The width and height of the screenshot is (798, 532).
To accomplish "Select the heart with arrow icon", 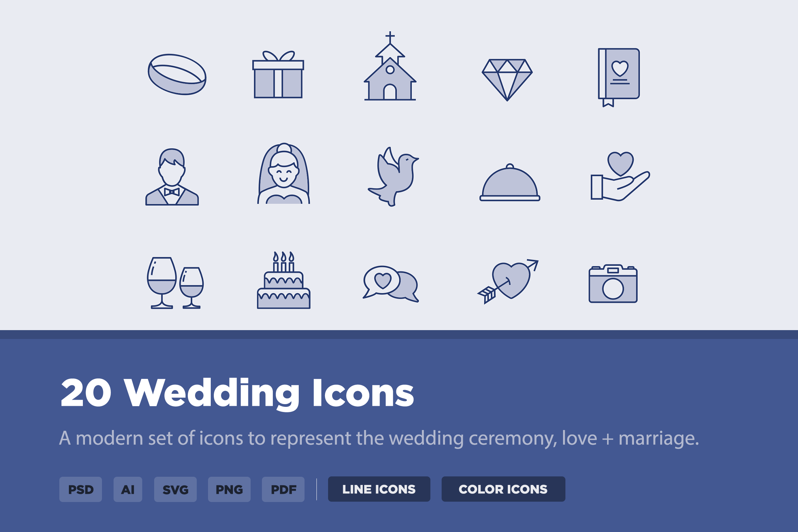I will (508, 281).
